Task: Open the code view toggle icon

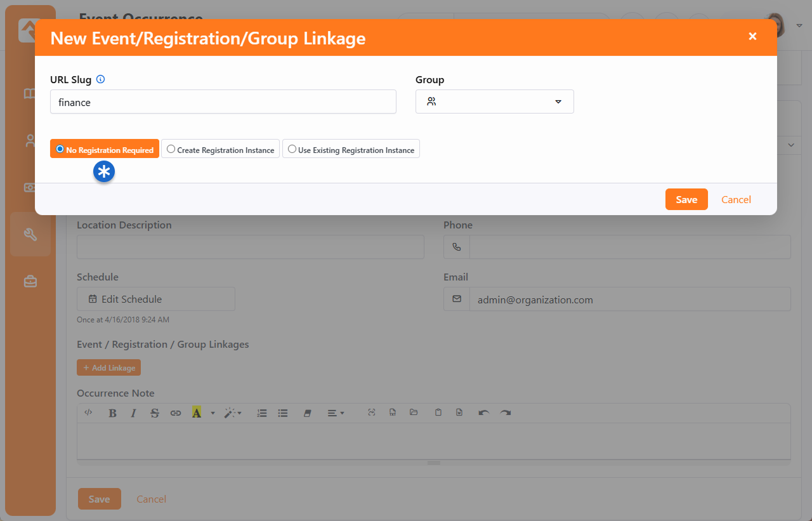Action: coord(89,412)
